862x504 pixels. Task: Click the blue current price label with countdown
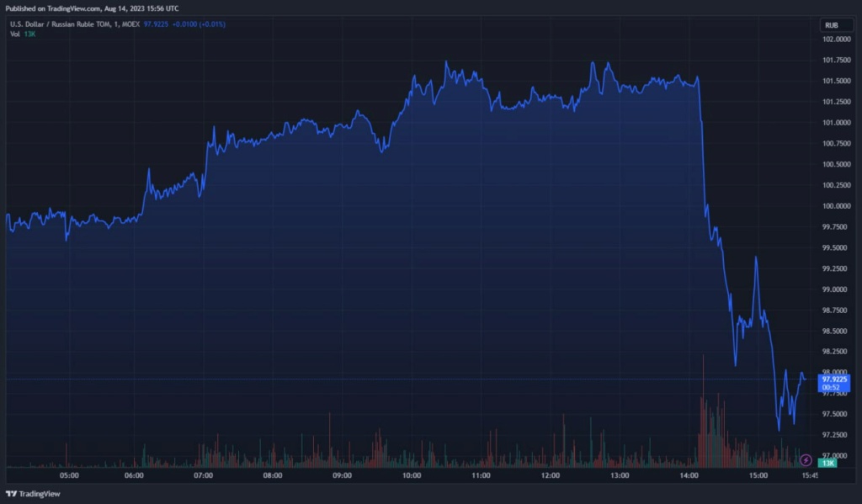click(834, 383)
